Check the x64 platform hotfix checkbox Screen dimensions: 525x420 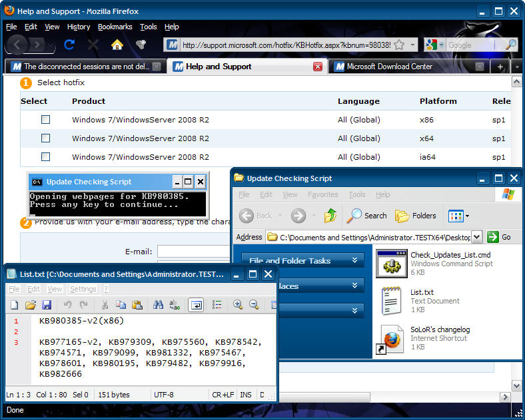pyautogui.click(x=45, y=138)
